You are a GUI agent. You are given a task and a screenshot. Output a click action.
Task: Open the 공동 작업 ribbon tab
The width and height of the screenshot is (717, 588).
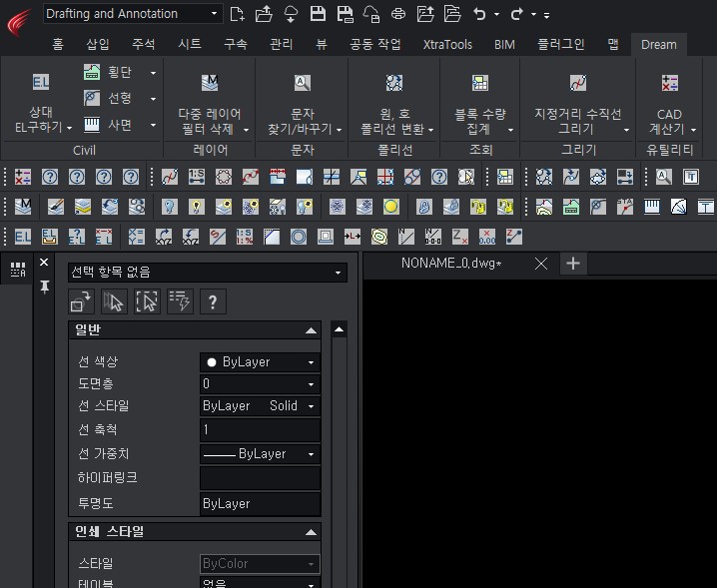(x=374, y=44)
